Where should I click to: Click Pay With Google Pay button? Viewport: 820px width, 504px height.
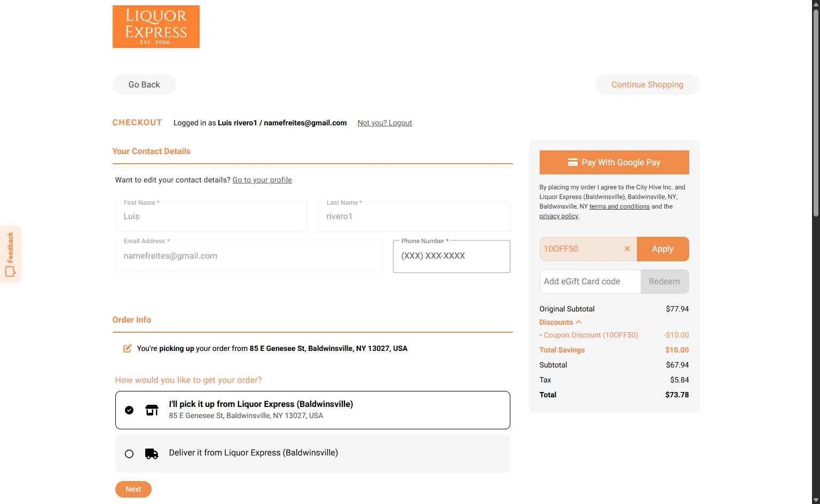coord(614,162)
